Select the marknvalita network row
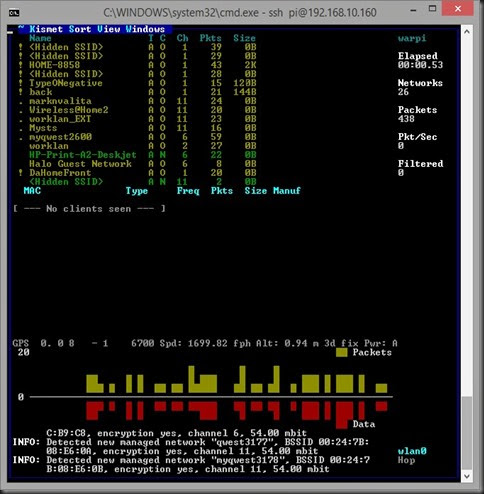Image resolution: width=484 pixels, height=494 pixels. 138,101
